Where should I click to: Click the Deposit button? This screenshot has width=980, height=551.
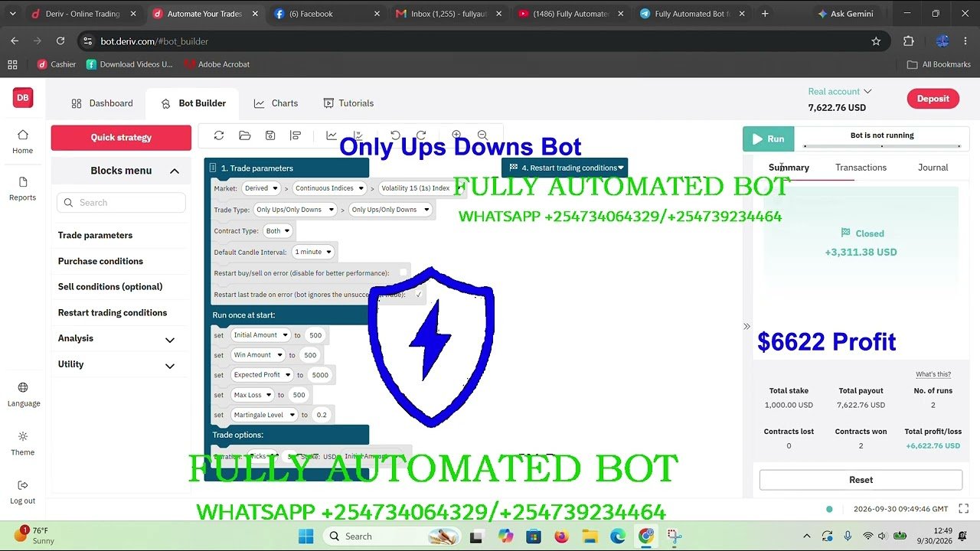point(933,98)
